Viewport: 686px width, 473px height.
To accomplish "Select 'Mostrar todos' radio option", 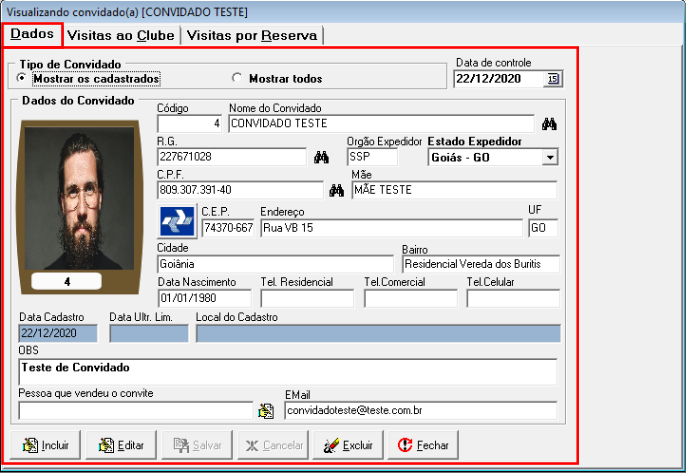I will (237, 78).
